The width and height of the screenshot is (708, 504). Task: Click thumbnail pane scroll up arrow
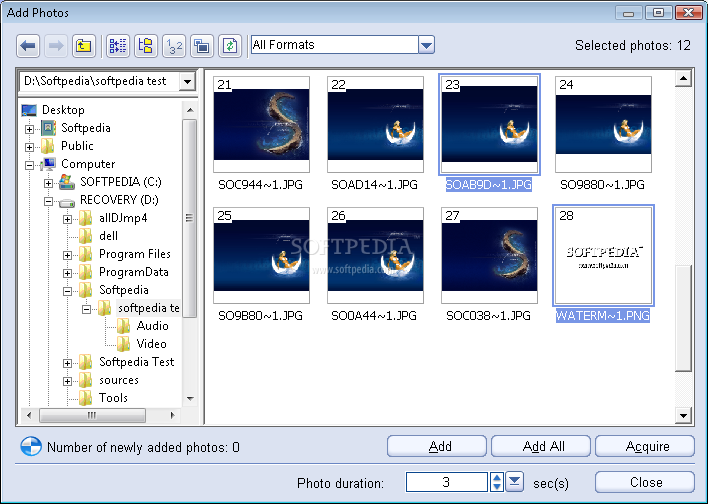coord(683,79)
